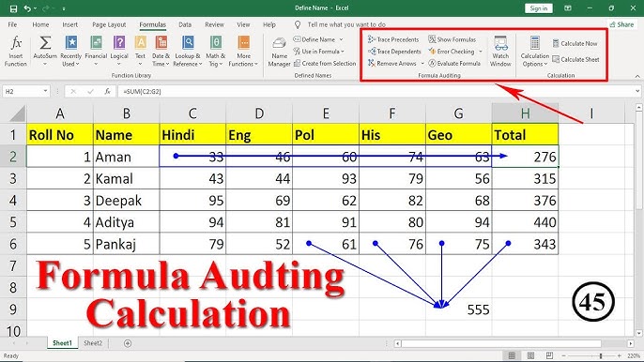Click Create from Selection

[325, 63]
